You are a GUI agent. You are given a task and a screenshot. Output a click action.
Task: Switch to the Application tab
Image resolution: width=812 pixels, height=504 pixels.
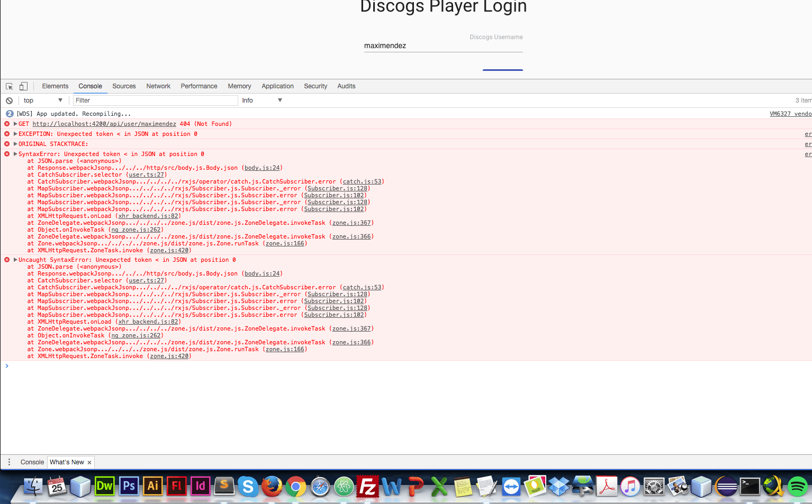tap(277, 86)
